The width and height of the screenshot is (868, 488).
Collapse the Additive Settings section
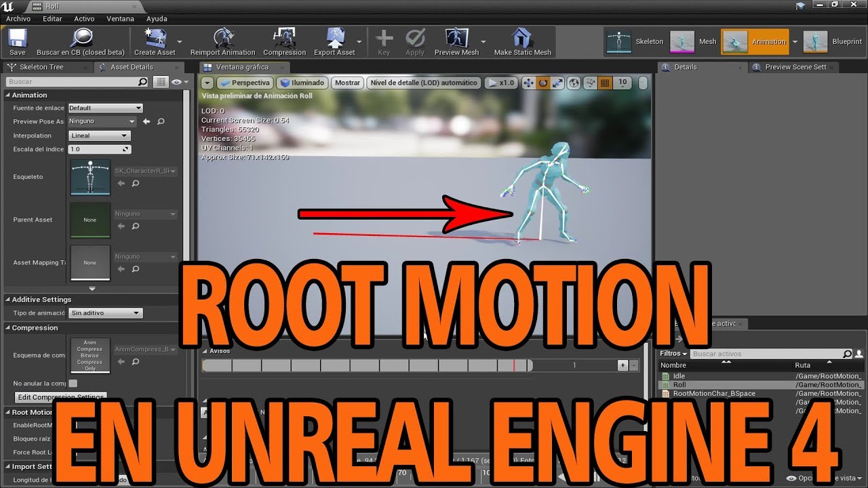pos(7,300)
